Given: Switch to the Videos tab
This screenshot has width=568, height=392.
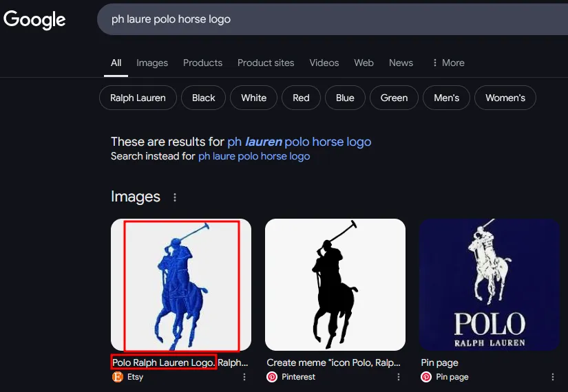Looking at the screenshot, I should pos(324,63).
